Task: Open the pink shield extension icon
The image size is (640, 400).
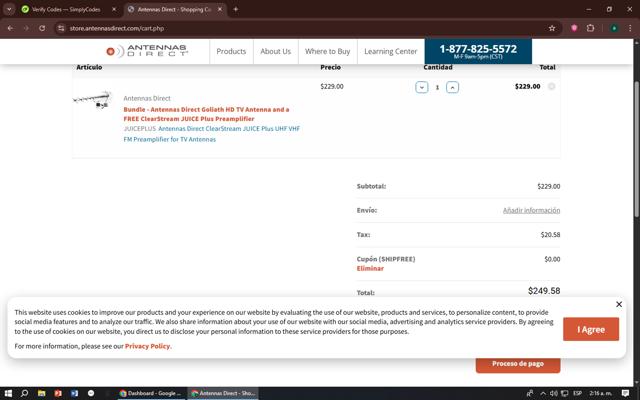Action: click(x=574, y=28)
